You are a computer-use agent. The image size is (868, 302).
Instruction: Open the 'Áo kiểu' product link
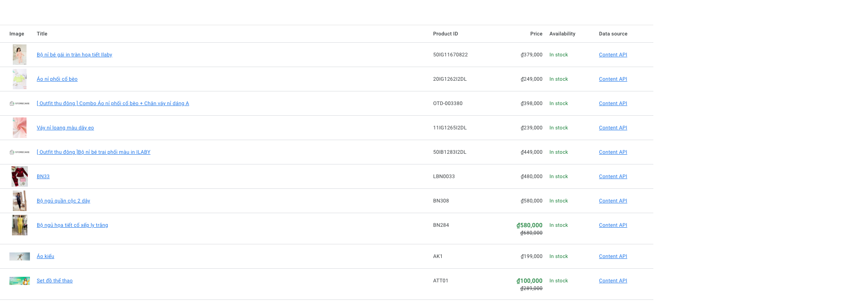[45, 256]
